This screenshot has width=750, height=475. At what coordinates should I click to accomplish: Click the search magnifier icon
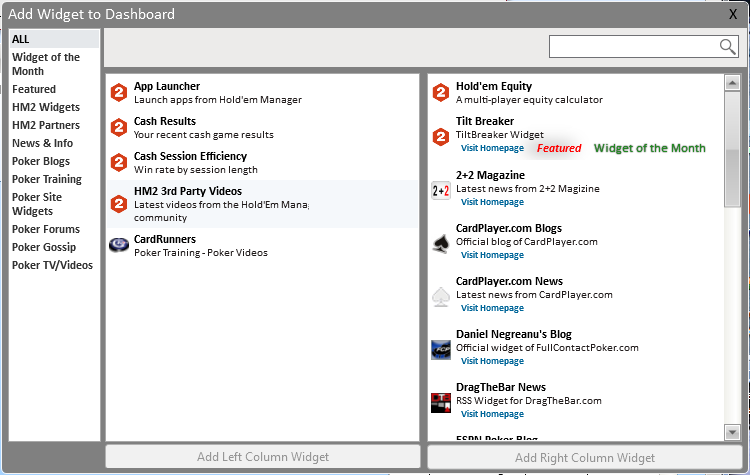click(727, 47)
